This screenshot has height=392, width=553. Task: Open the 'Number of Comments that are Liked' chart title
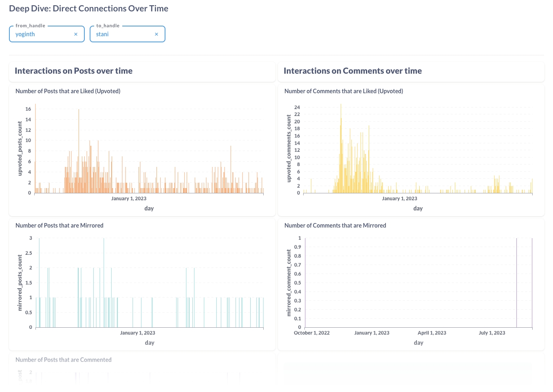tap(344, 91)
